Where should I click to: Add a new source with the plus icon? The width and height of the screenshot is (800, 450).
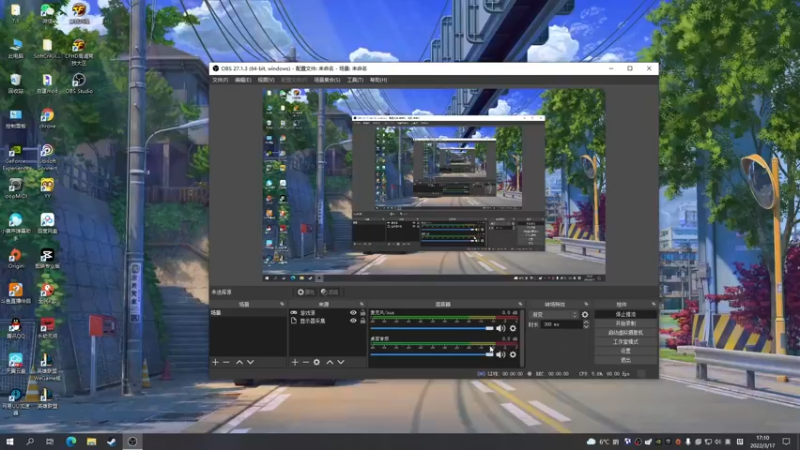294,362
